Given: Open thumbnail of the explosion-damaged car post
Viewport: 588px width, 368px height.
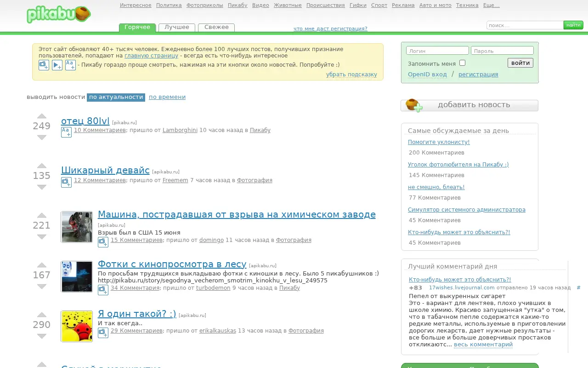Looking at the screenshot, I should pos(77,227).
